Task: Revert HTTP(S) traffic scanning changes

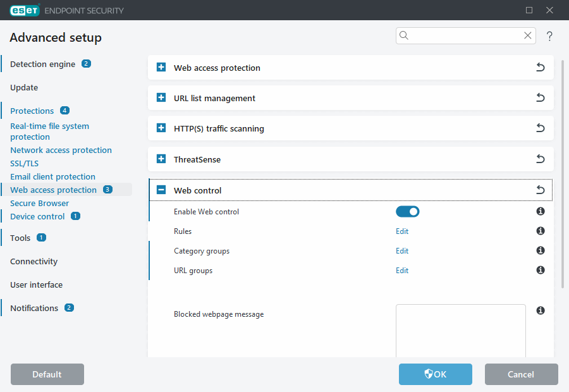Action: click(x=540, y=128)
